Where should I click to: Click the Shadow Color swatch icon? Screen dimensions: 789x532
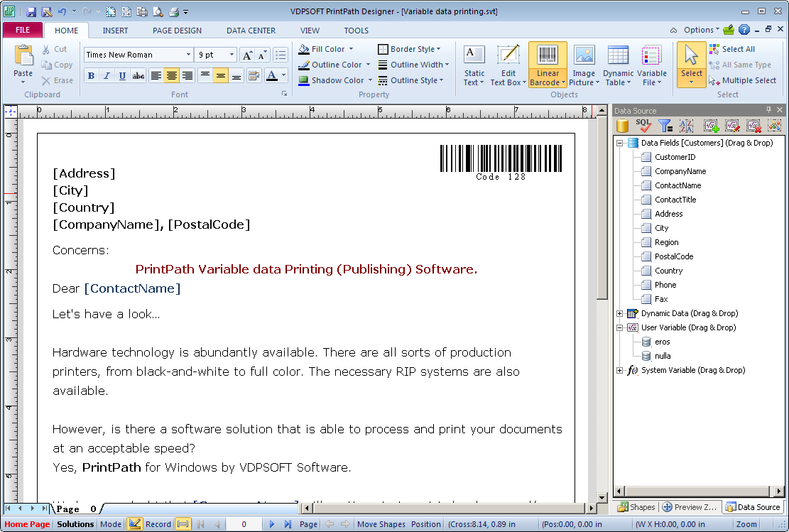303,80
